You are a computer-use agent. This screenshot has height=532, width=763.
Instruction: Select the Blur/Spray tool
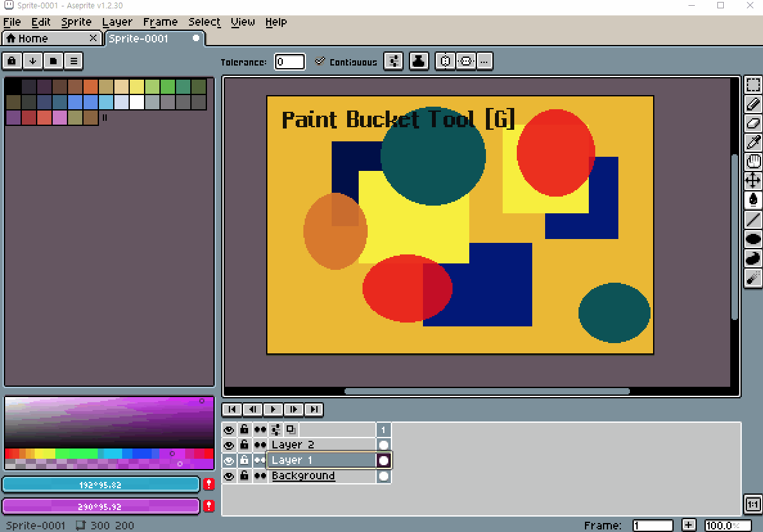pos(753,278)
